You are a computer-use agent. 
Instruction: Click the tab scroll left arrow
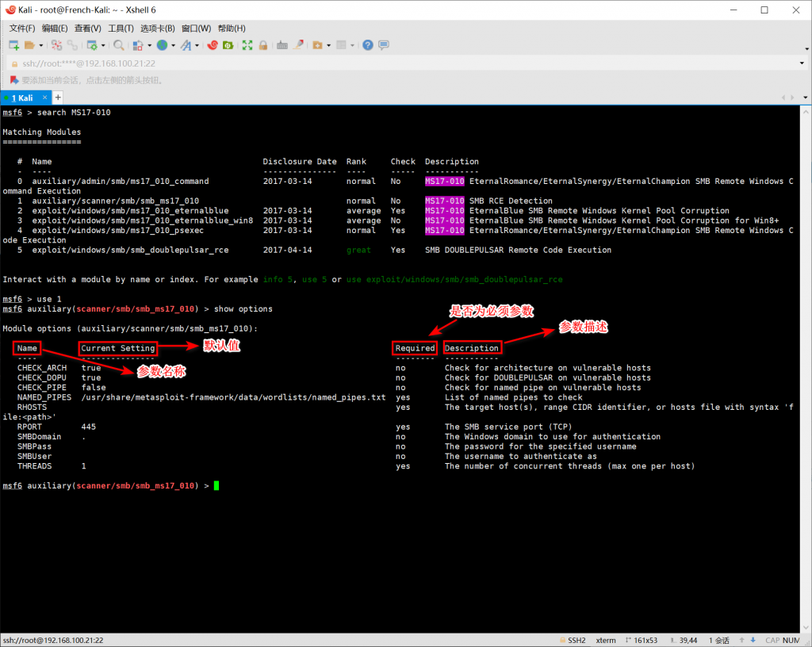783,98
